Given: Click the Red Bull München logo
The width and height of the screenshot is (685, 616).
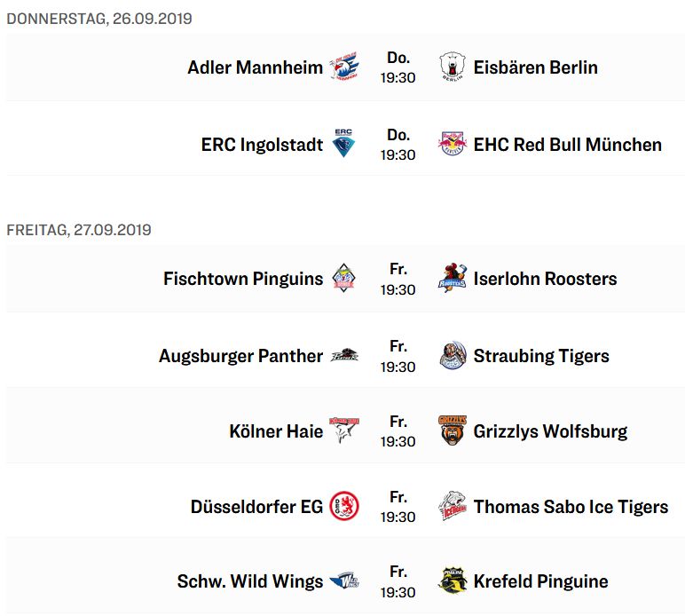Looking at the screenshot, I should tap(453, 144).
